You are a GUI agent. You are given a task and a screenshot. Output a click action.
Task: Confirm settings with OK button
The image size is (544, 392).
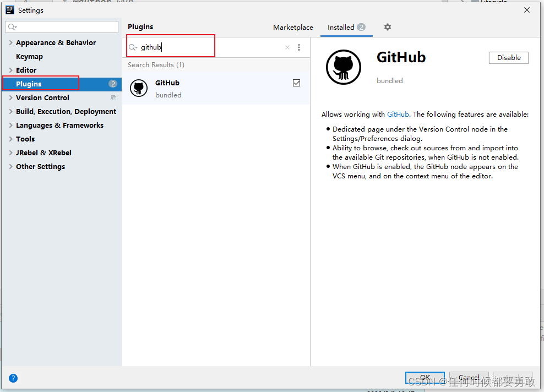click(x=425, y=378)
